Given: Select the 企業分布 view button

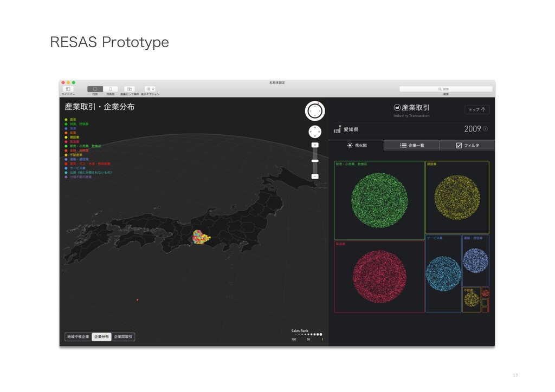Looking at the screenshot, I should (x=101, y=337).
